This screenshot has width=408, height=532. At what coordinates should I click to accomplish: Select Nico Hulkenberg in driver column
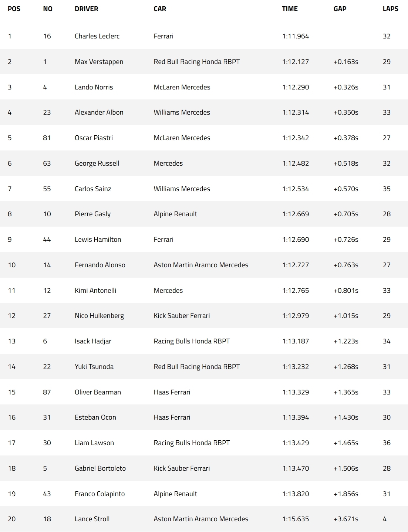pyautogui.click(x=99, y=316)
